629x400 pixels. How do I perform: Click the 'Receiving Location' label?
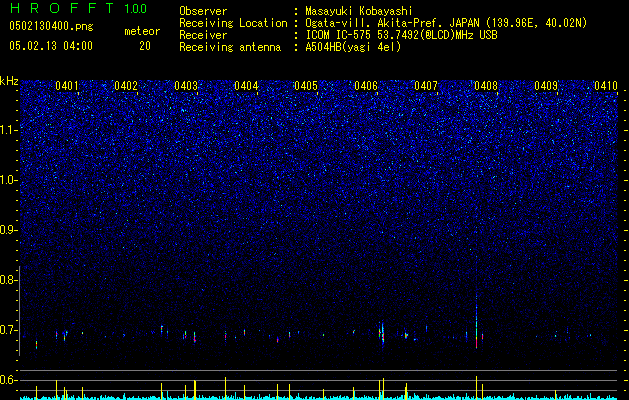click(x=233, y=23)
